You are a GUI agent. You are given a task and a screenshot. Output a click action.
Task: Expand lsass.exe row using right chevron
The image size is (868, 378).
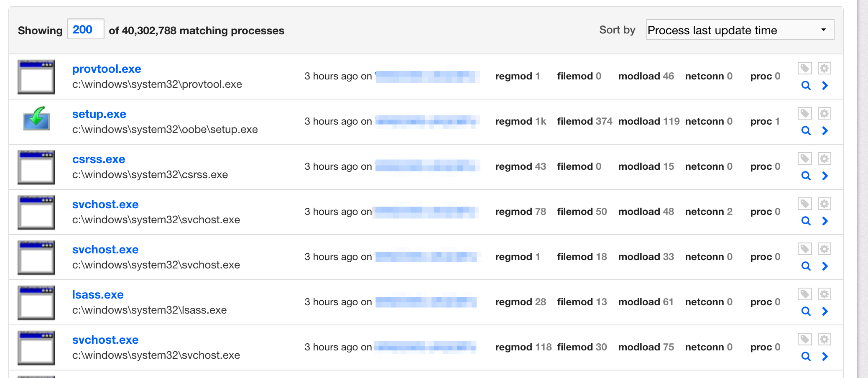[825, 312]
